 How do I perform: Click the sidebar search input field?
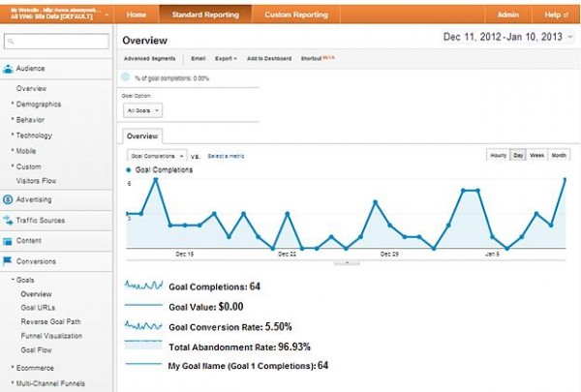[58, 42]
